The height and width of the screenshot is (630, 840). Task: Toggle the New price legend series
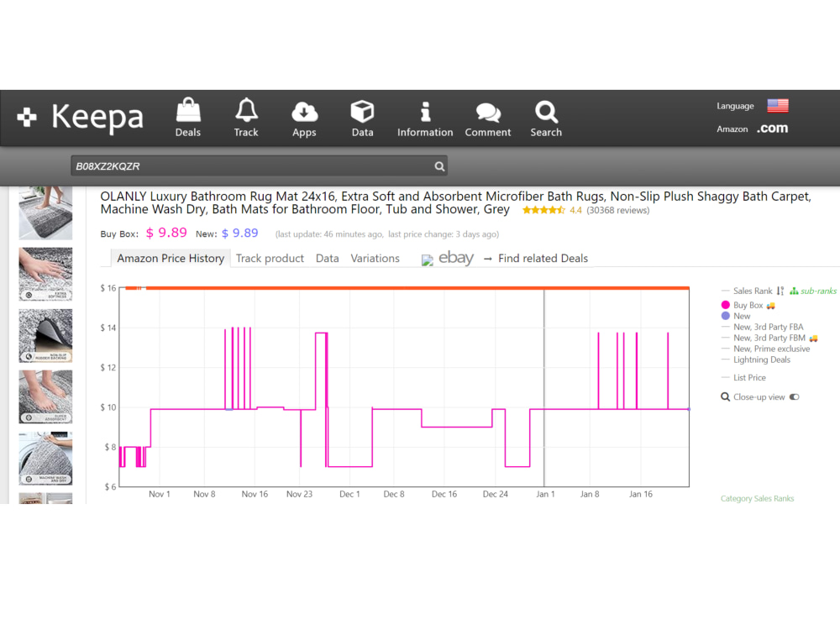742,316
